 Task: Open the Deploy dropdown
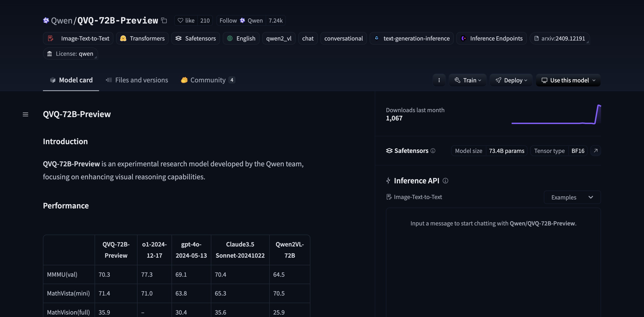511,80
